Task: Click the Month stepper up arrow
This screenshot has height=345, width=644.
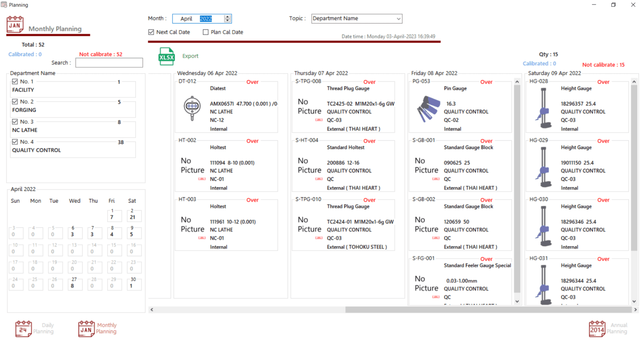Action: tap(228, 16)
